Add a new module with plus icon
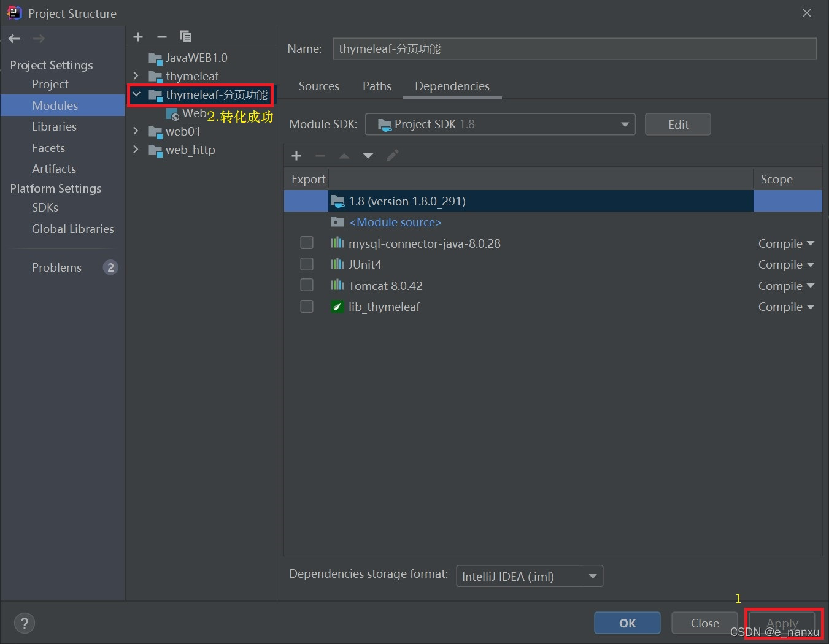Image resolution: width=829 pixels, height=644 pixels. click(x=138, y=37)
